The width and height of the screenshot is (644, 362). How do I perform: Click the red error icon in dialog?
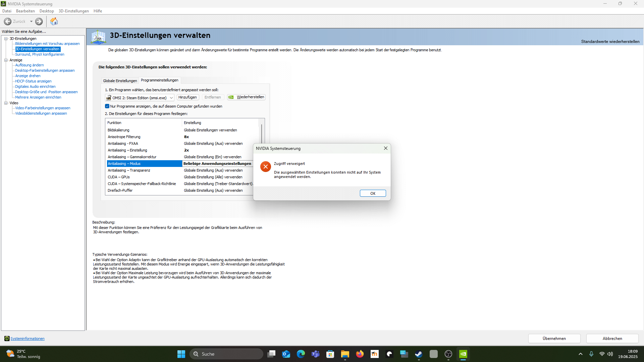(265, 167)
